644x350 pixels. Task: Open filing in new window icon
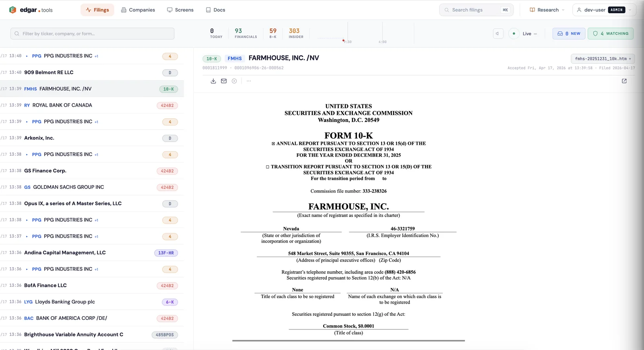pos(624,81)
